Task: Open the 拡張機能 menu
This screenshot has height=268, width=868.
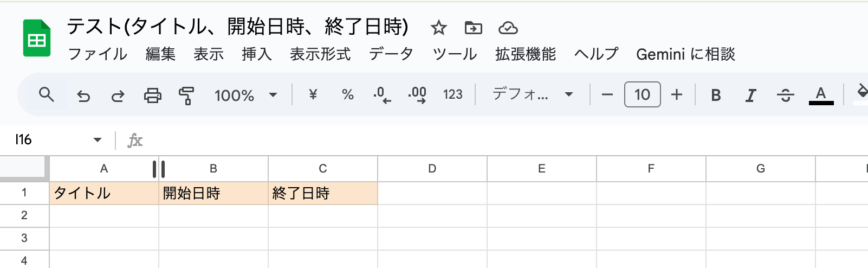Action: click(x=525, y=54)
